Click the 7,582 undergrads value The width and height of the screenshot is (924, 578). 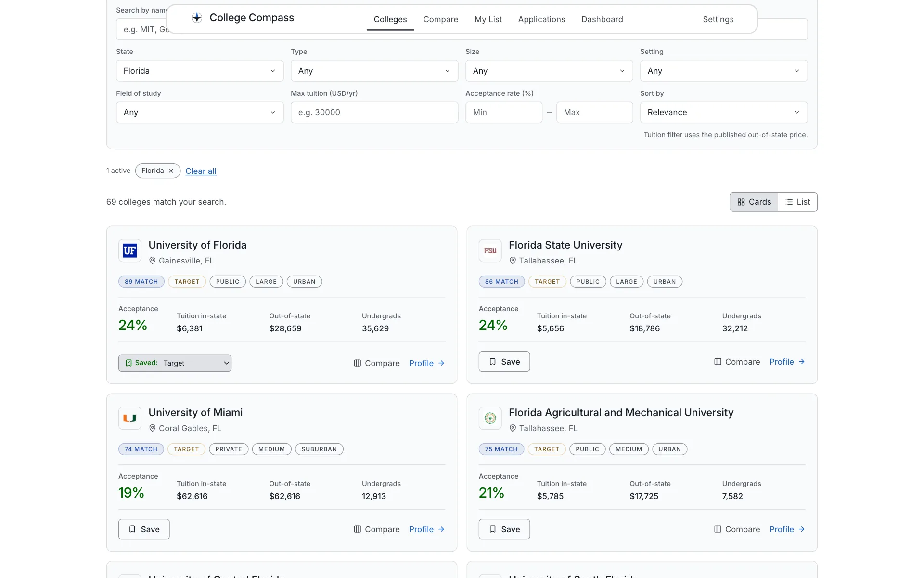pyautogui.click(x=732, y=496)
